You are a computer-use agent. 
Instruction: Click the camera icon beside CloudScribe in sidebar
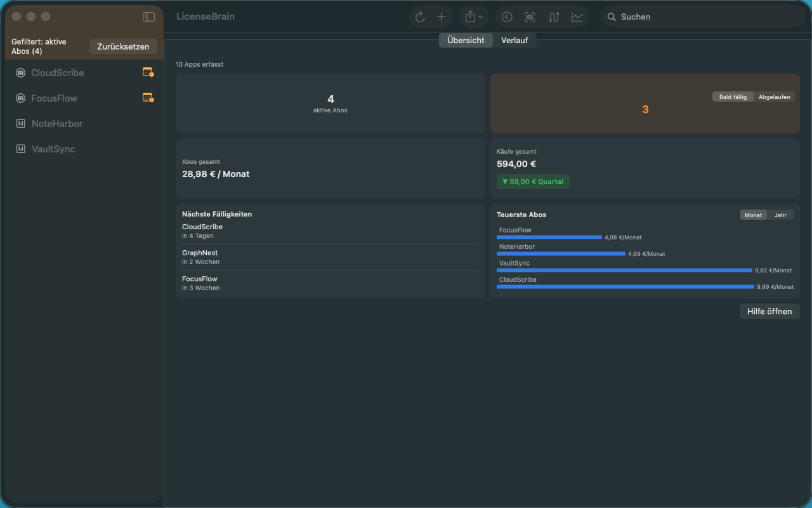[x=21, y=73]
